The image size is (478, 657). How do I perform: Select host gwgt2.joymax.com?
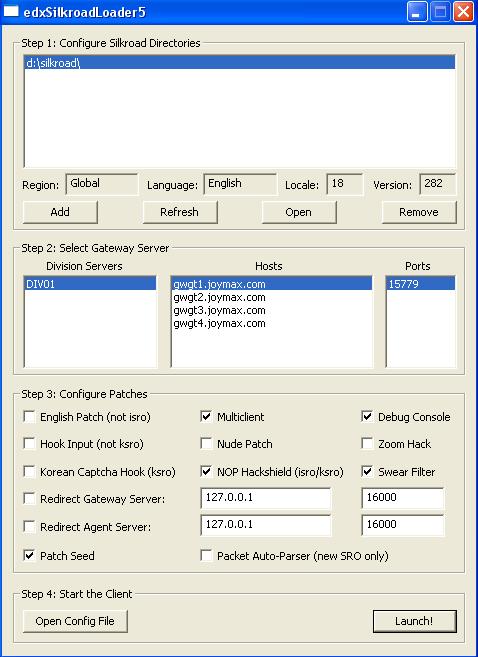coord(271,297)
